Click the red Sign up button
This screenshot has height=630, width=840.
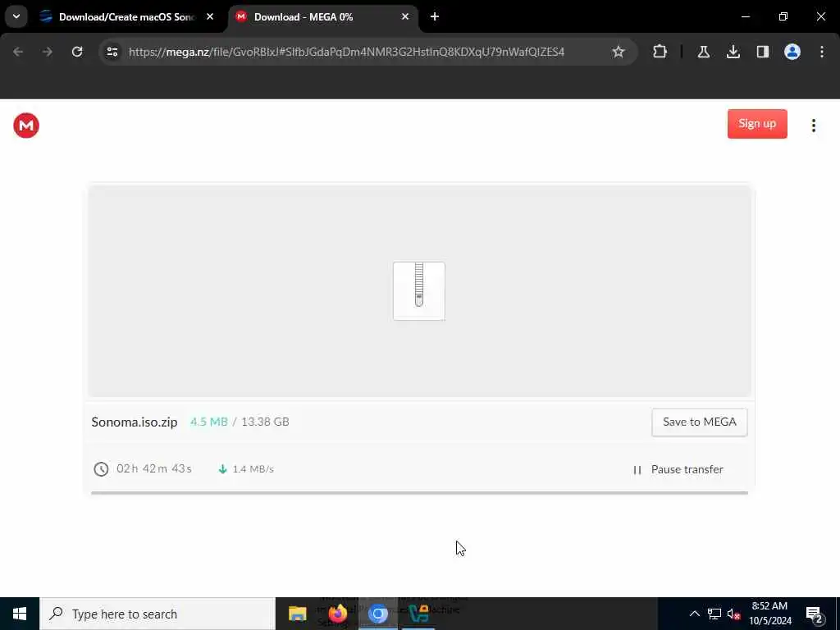click(757, 124)
